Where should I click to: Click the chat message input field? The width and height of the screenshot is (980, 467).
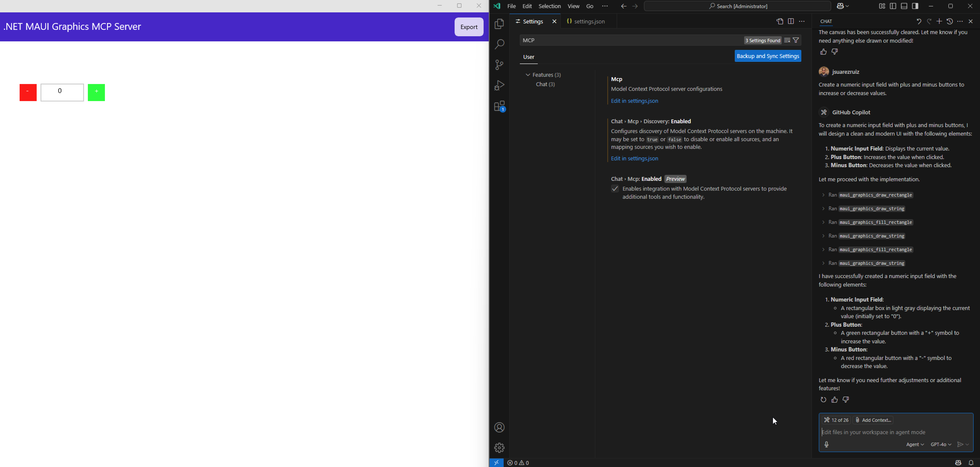coord(890,432)
